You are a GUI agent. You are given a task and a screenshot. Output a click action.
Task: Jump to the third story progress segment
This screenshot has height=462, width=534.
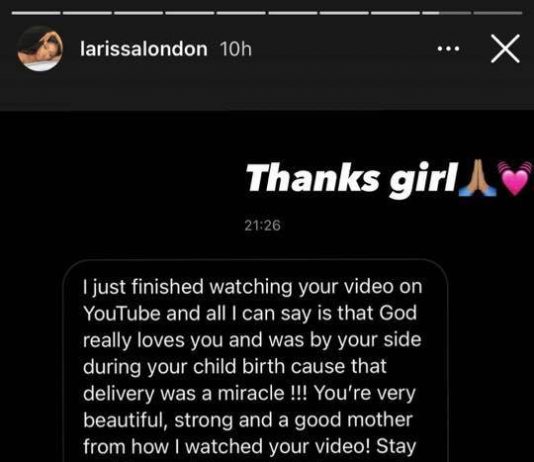[139, 13]
